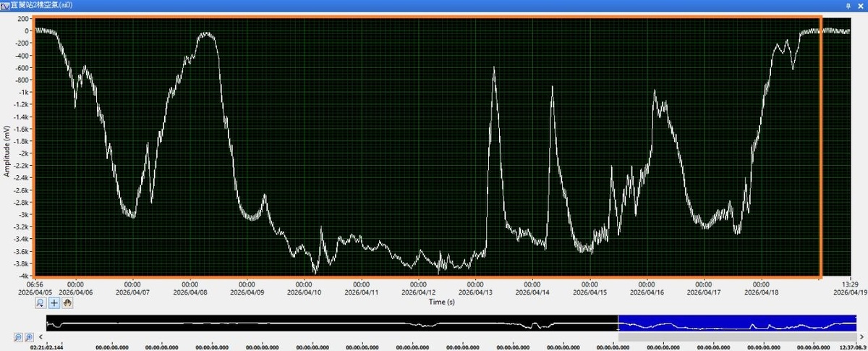Click the gray horizontal scrollbar thumb
The height and width of the screenshot is (351, 868).
click(x=736, y=337)
